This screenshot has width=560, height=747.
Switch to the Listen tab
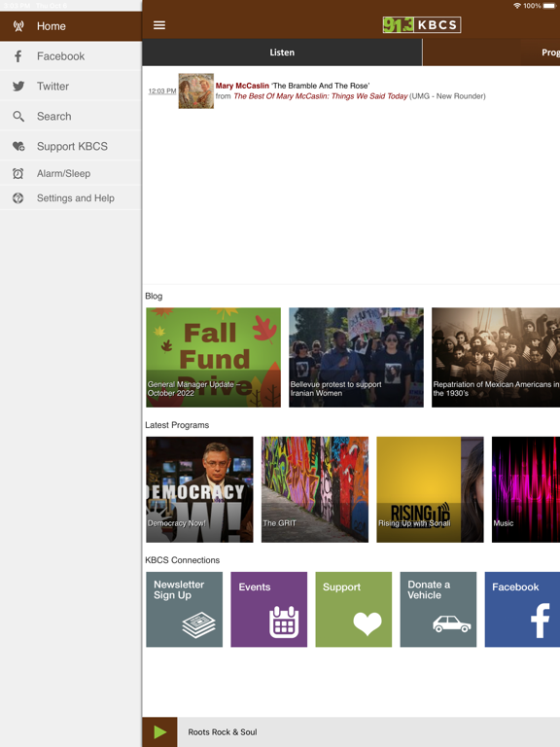coord(282,53)
